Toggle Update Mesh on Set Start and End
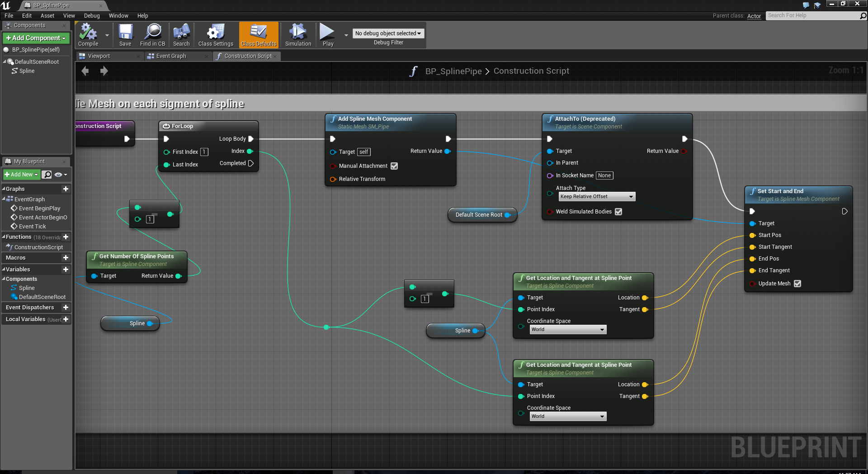This screenshot has width=868, height=474. pyautogui.click(x=797, y=284)
